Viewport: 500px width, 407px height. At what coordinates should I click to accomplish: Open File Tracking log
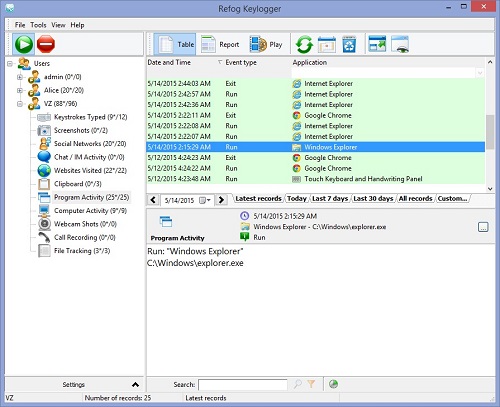tap(82, 251)
